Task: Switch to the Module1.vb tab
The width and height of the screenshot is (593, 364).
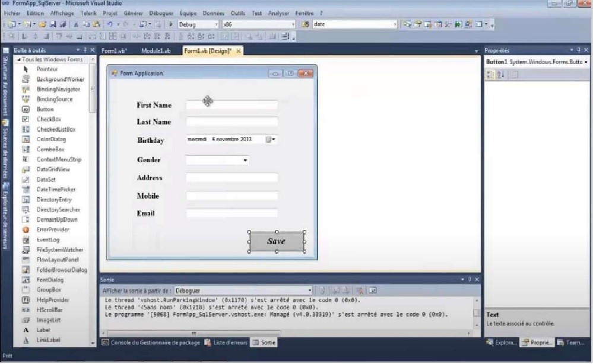Action: (156, 51)
